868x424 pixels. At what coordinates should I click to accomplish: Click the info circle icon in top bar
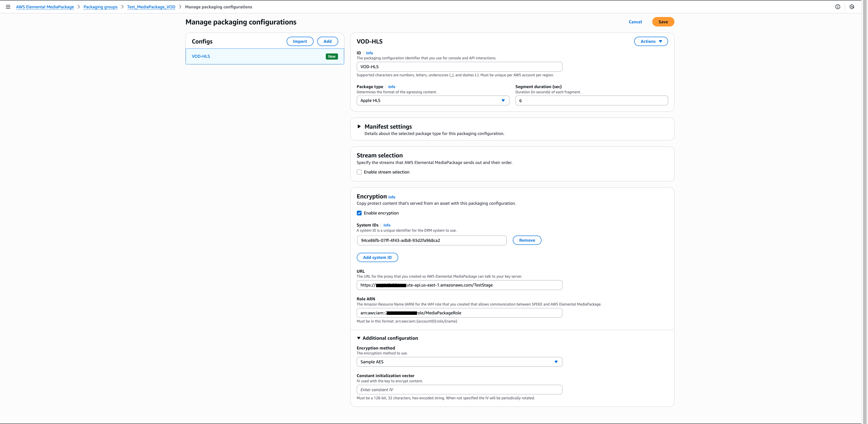click(838, 7)
